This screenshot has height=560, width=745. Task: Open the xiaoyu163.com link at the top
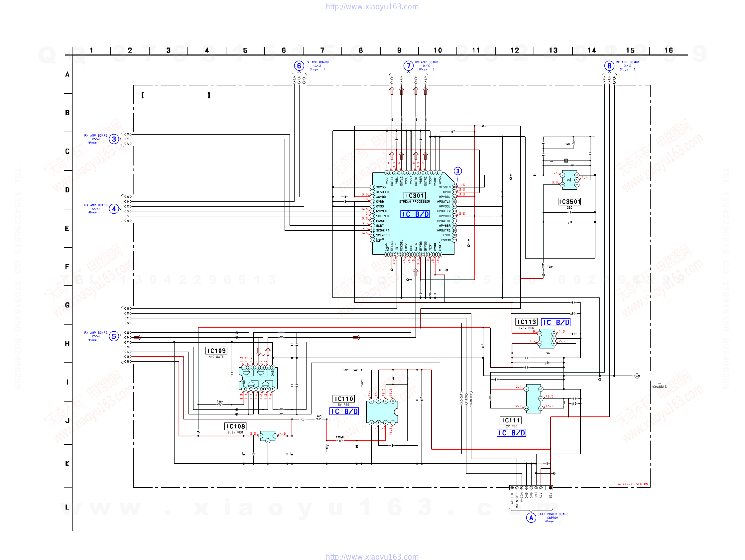point(372,7)
